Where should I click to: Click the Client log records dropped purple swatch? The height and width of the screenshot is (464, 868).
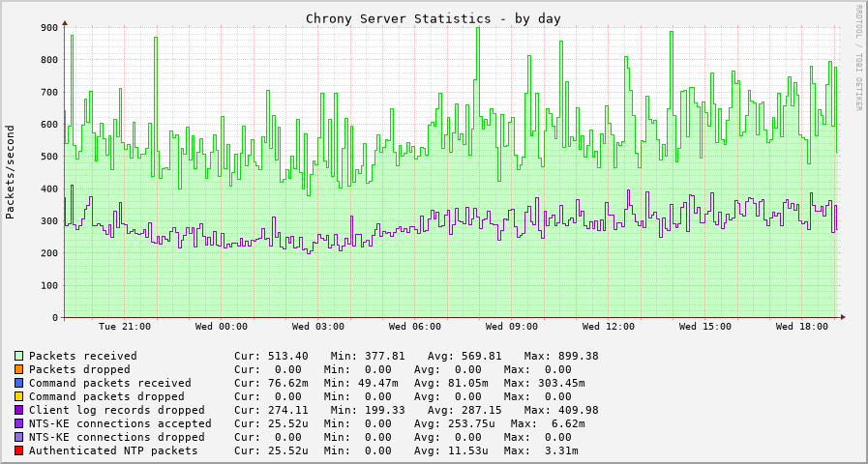click(x=19, y=411)
